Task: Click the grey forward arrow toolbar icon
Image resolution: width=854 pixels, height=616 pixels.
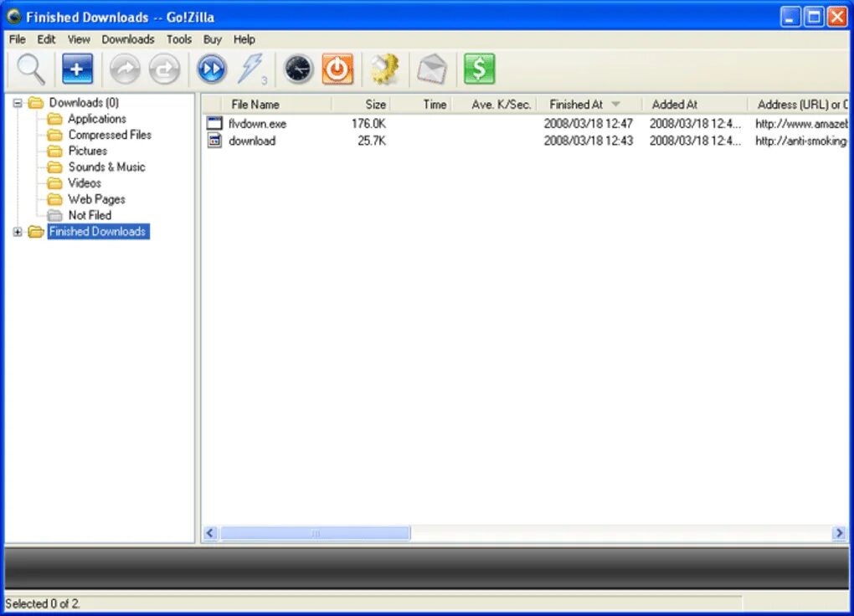Action: (125, 69)
